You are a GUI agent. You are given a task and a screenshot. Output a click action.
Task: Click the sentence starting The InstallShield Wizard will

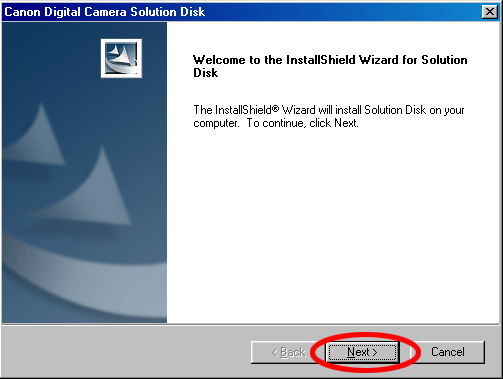click(329, 116)
